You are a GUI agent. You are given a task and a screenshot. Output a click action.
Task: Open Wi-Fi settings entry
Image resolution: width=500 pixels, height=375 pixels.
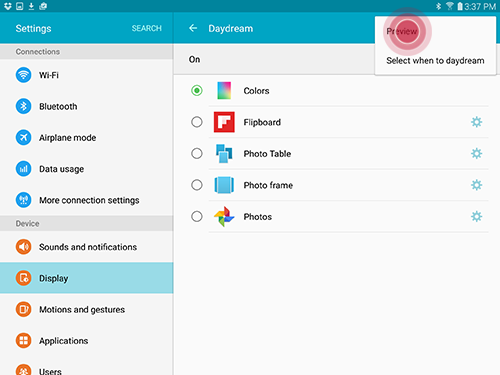87,75
